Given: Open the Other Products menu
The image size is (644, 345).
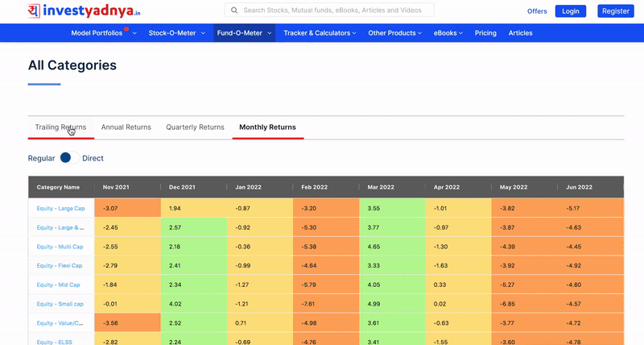Looking at the screenshot, I should [394, 33].
